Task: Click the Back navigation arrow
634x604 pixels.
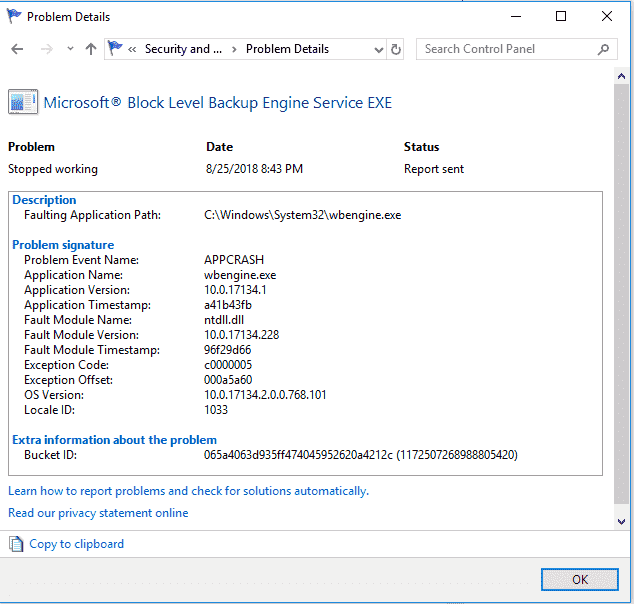Action: click(17, 49)
